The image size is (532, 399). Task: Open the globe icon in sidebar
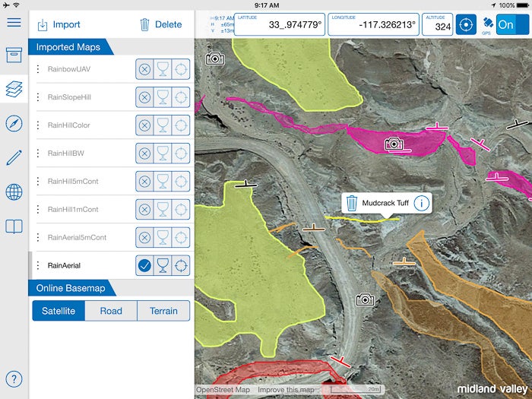(14, 192)
